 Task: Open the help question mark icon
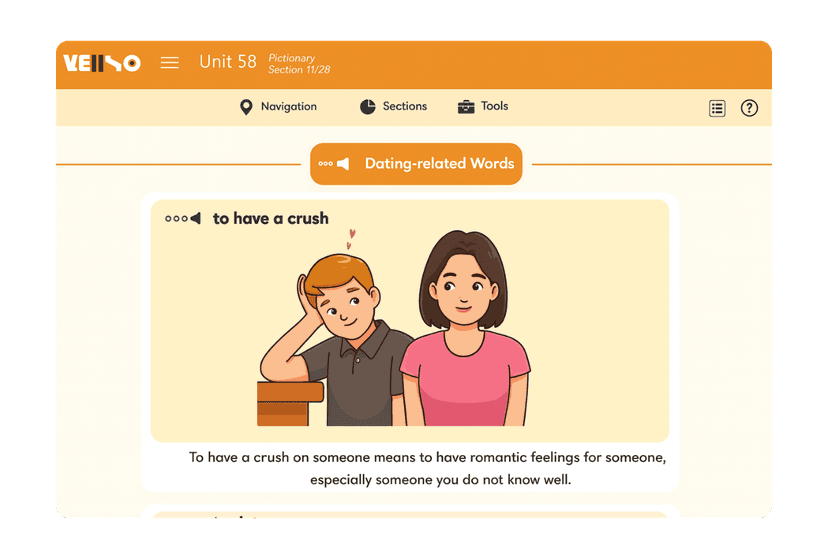(749, 108)
